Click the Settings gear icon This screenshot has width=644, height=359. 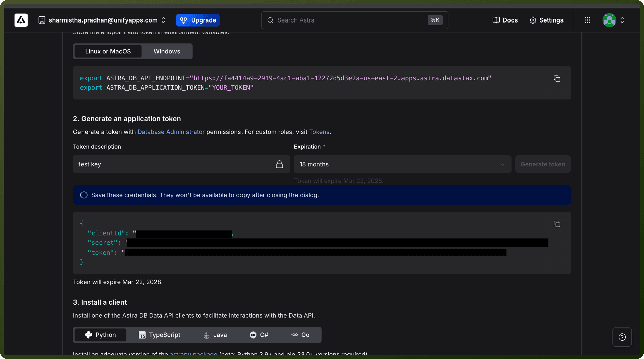click(x=533, y=20)
